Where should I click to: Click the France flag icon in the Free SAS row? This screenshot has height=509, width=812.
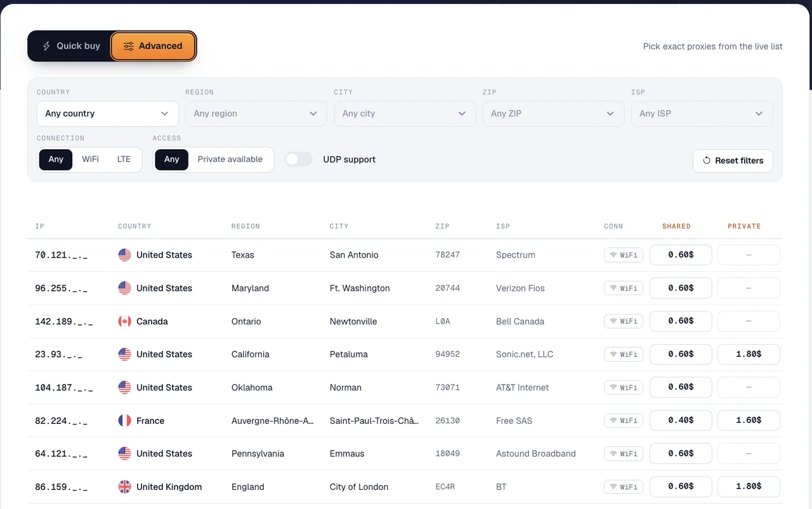125,421
